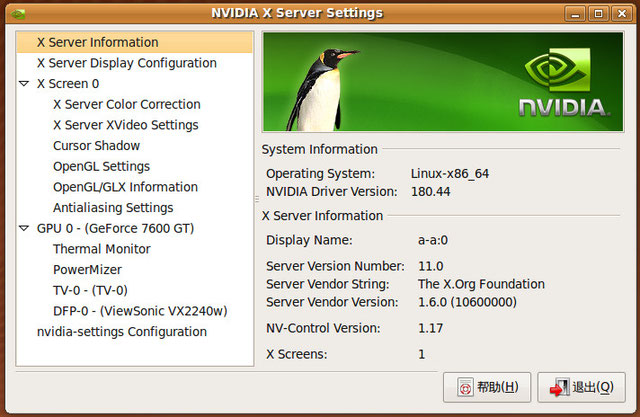Open Cursor Shadow settings
Viewport: 640px width, 417px height.
pyautogui.click(x=96, y=146)
